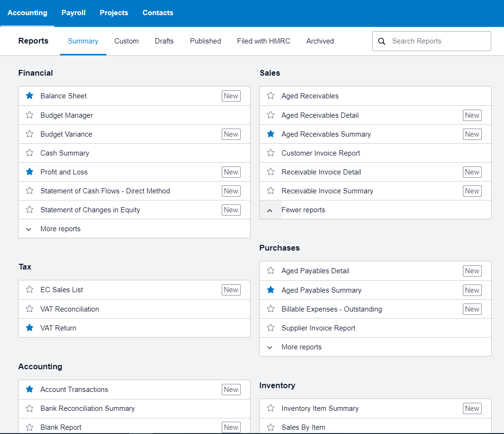Unstar the Aged Receivables Summary report
The width and height of the screenshot is (504, 434).
point(270,134)
